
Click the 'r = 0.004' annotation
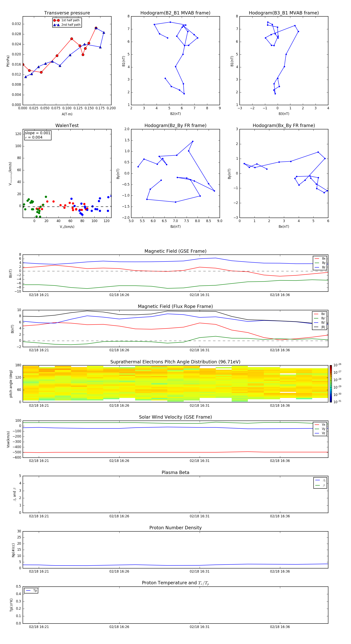34,137
